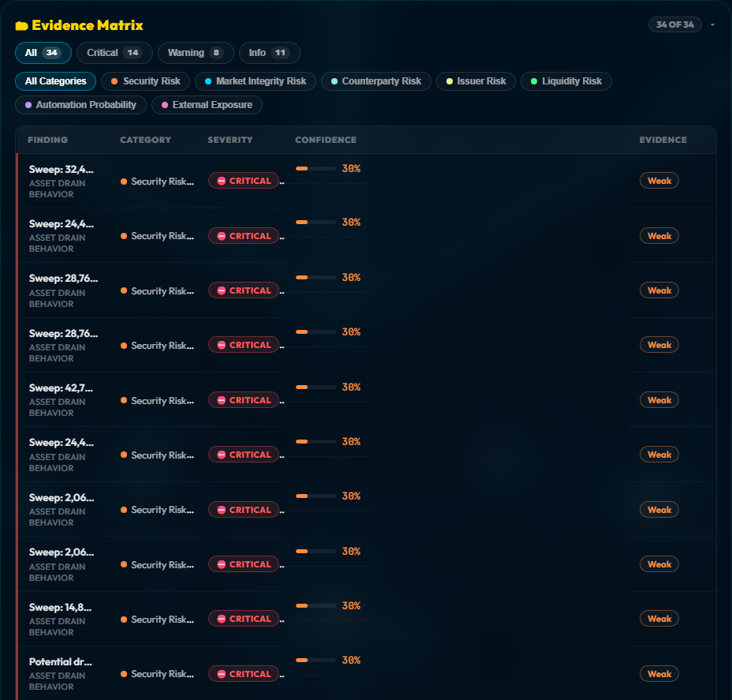Click the confidence bar in Sweep: 32,4 row
The image size is (732, 700).
point(316,169)
